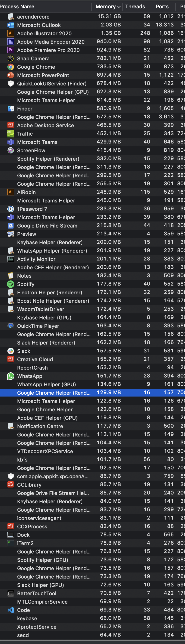The width and height of the screenshot is (185, 644).
Task: Click the ScreenFlow icon
Action: tap(10, 150)
